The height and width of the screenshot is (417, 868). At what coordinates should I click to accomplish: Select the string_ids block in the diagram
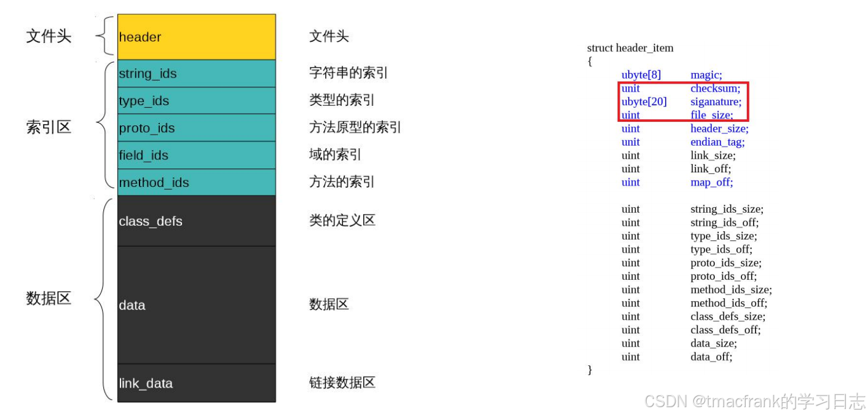click(x=197, y=73)
